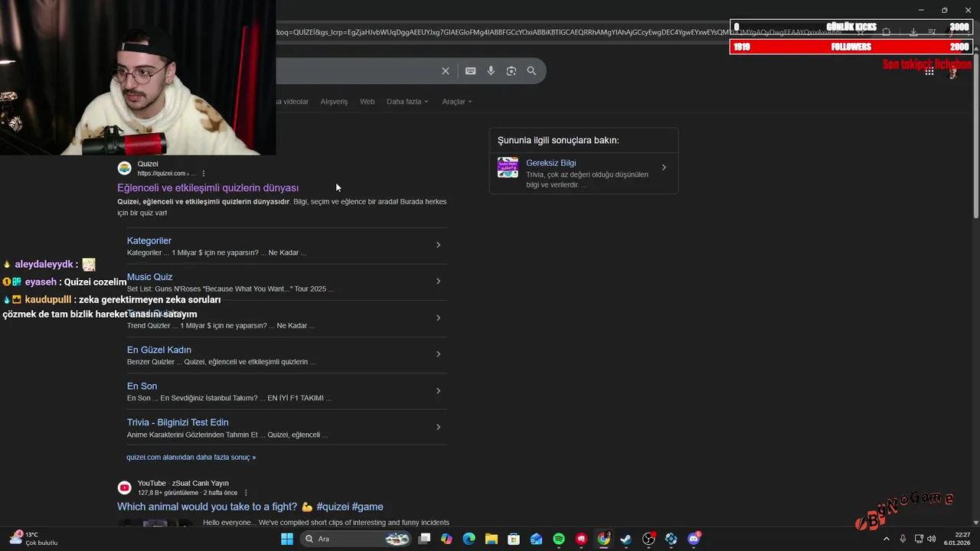Image resolution: width=980 pixels, height=551 pixels.
Task: Open Spotify from the taskbar
Action: click(x=559, y=539)
